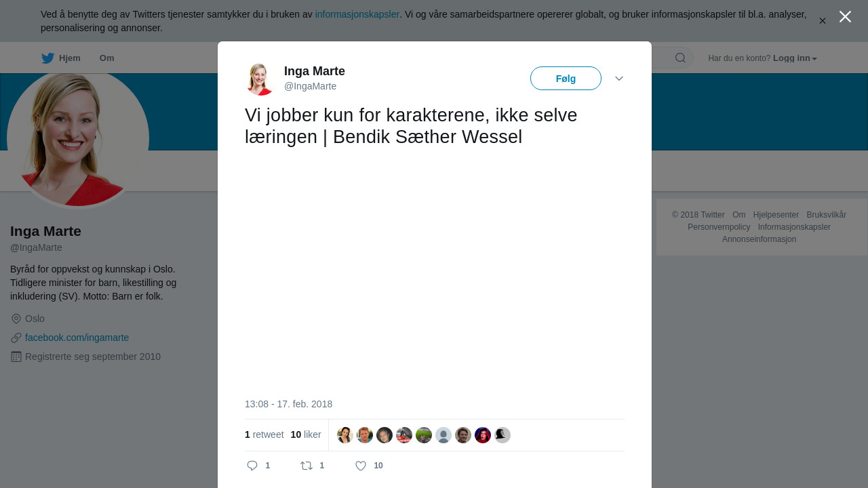
Task: Close the tweet overlay with large X
Action: click(845, 16)
